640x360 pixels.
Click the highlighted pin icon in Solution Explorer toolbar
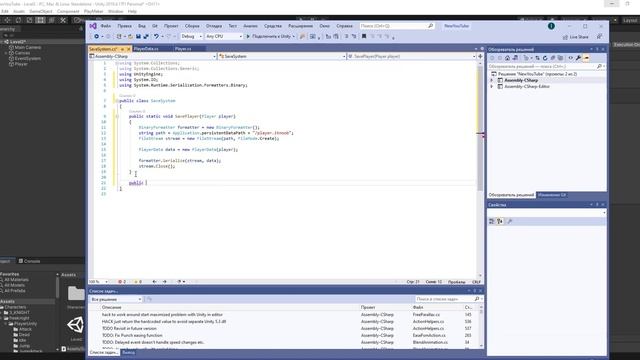click(x=587, y=58)
